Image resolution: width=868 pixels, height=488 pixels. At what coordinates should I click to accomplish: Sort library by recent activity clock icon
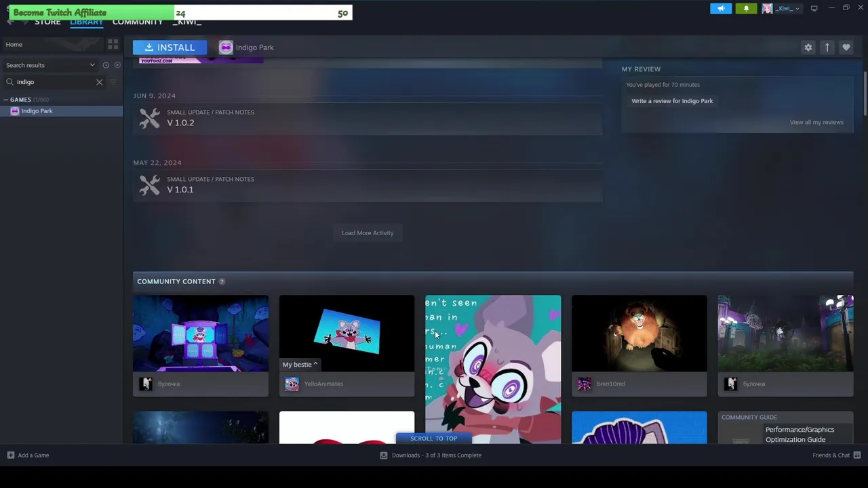point(106,65)
